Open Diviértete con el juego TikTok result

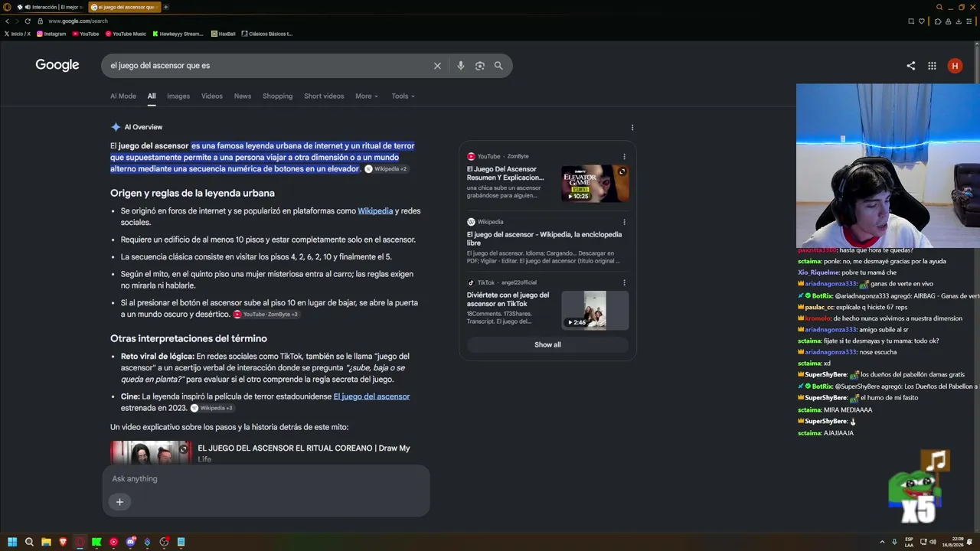508,299
